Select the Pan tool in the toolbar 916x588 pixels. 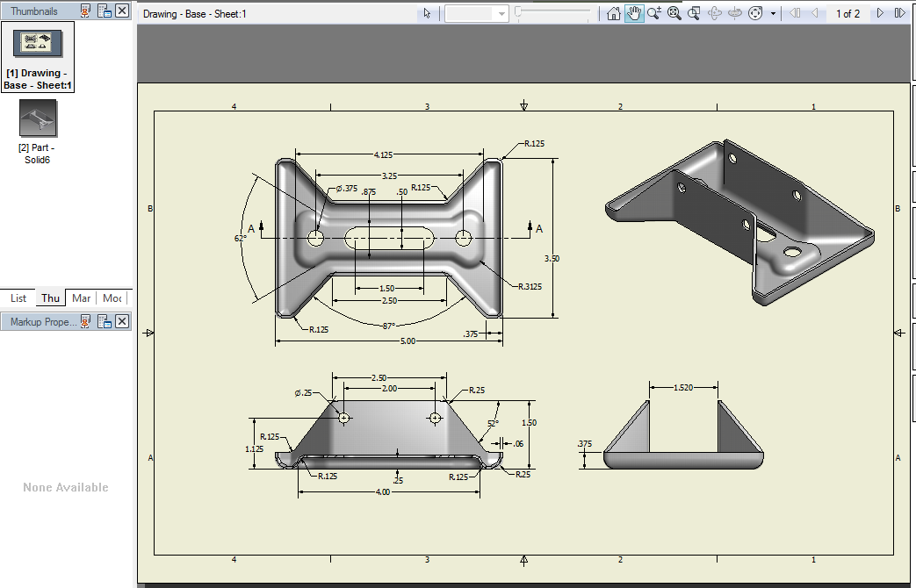pyautogui.click(x=633, y=12)
